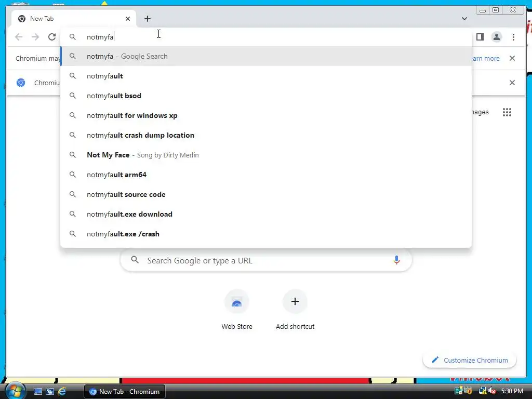This screenshot has height=399, width=532.
Task: Click the network tray icon
Action: [x=483, y=391]
